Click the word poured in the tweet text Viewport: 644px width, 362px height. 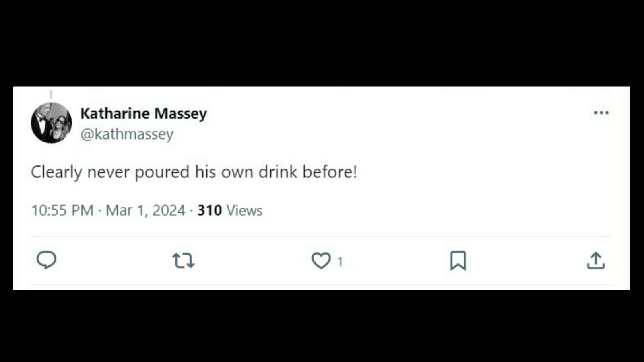click(x=162, y=173)
